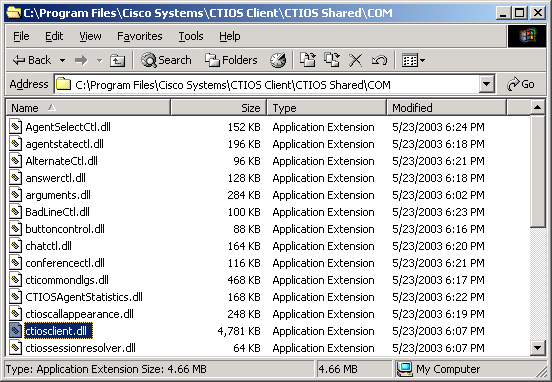Image resolution: width=552 pixels, height=382 pixels.
Task: Go up one folder level icon
Action: [117, 61]
